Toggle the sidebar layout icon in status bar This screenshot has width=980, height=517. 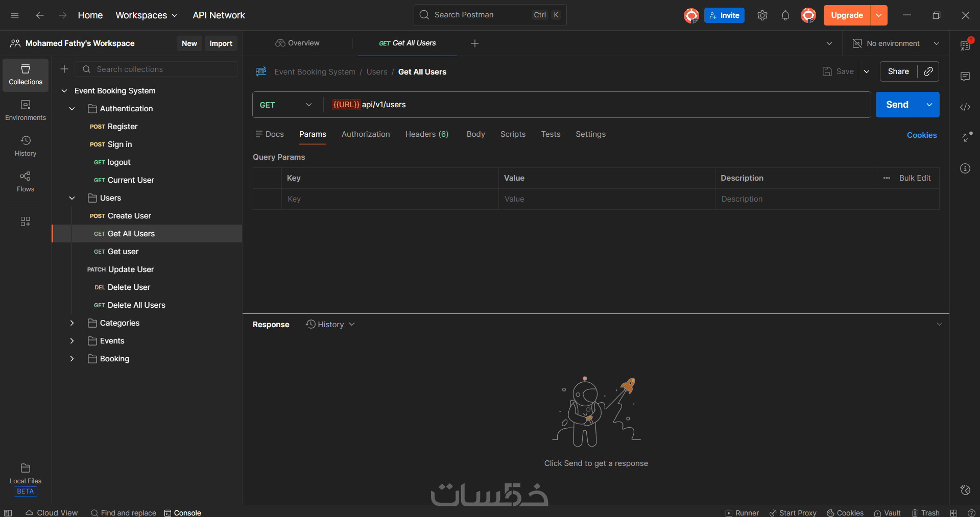click(x=8, y=513)
